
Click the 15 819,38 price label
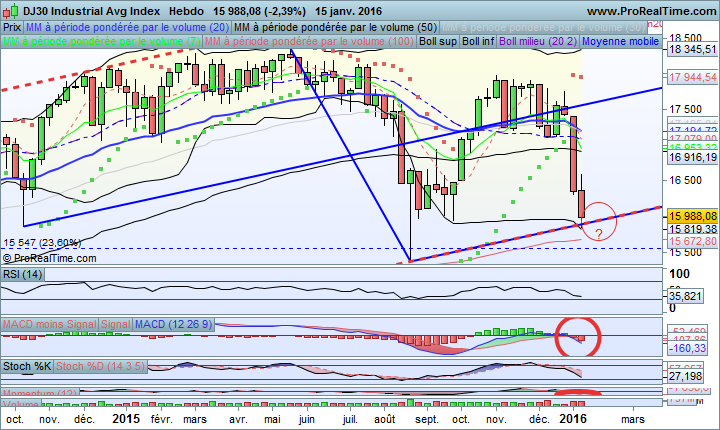(692, 229)
